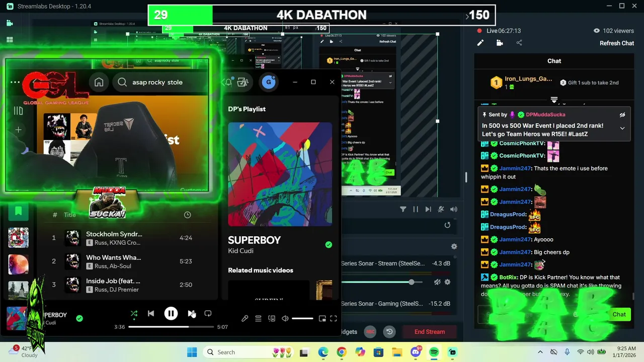Open Spotify mini player
This screenshot has width=644, height=362.
pos(323,318)
